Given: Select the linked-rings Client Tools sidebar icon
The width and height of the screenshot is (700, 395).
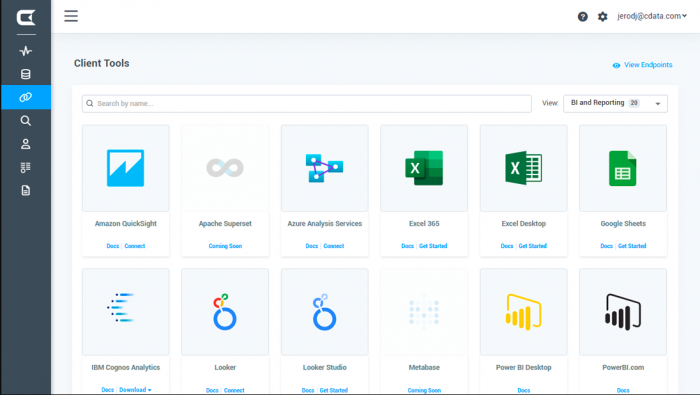Looking at the screenshot, I should [x=25, y=97].
